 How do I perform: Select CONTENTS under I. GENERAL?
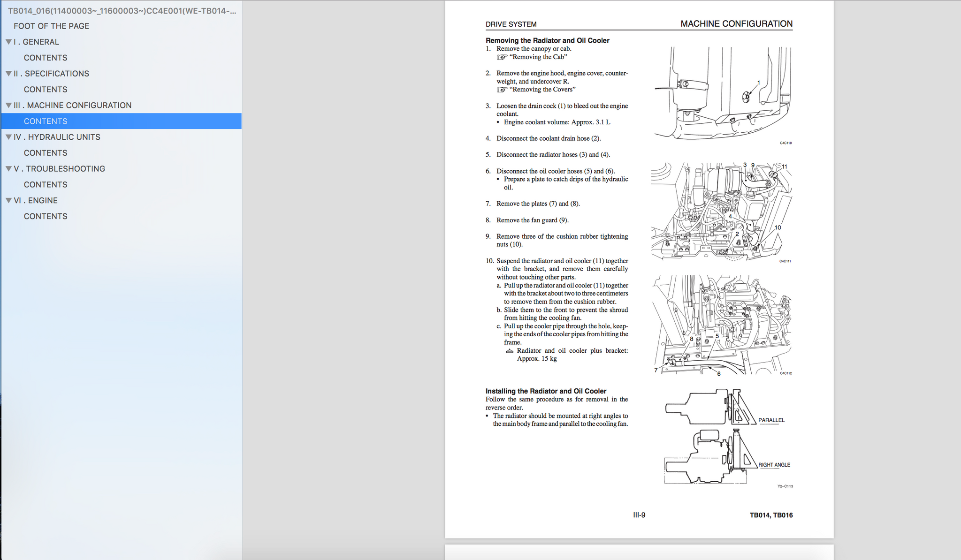pos(46,58)
